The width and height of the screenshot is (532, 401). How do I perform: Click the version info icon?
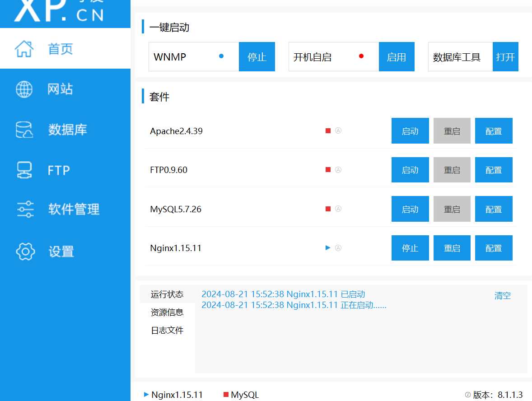point(467,395)
